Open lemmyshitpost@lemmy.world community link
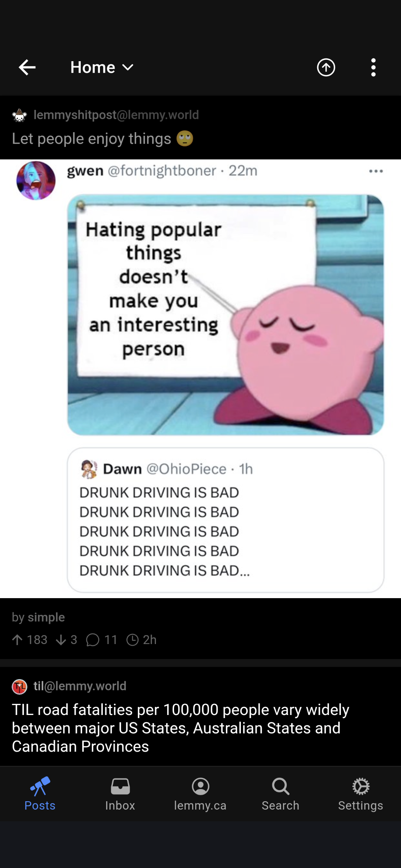This screenshot has width=401, height=868. 116,115
